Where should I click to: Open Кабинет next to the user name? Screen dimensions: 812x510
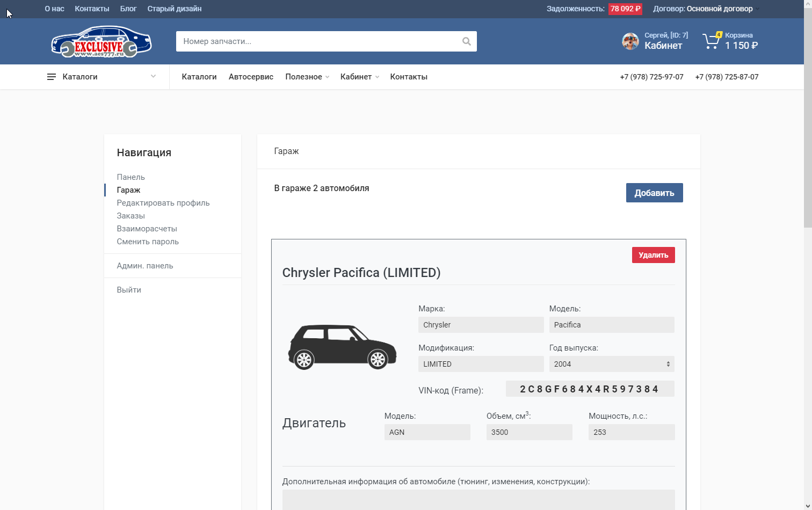tap(663, 46)
